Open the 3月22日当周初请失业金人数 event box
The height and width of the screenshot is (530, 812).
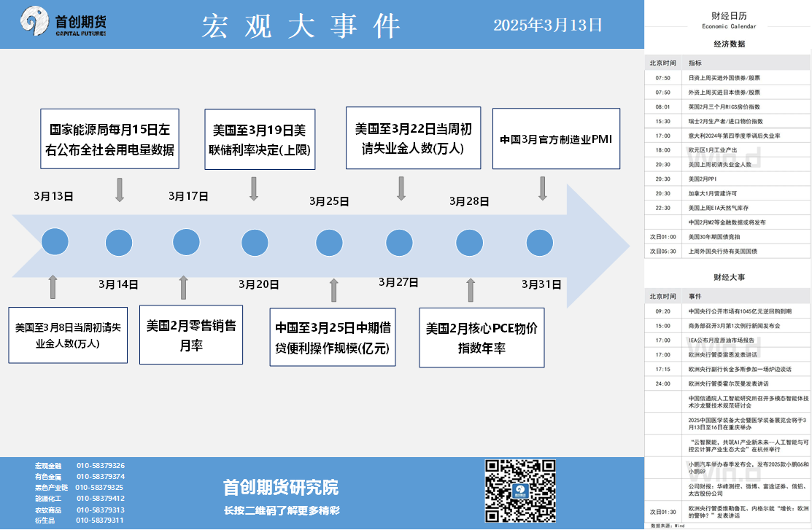tap(413, 138)
